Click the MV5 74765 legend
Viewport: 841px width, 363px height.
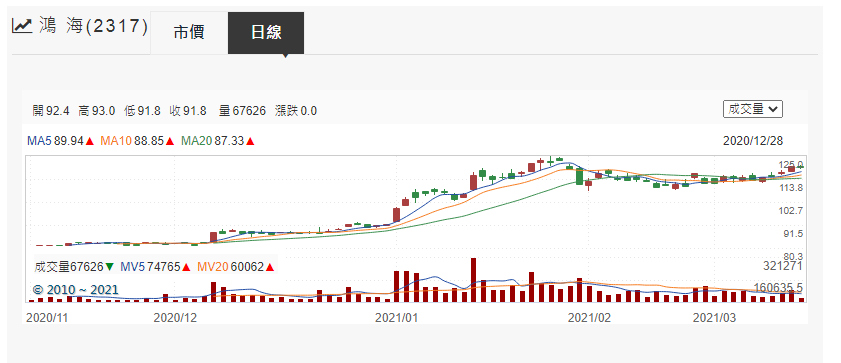point(151,266)
